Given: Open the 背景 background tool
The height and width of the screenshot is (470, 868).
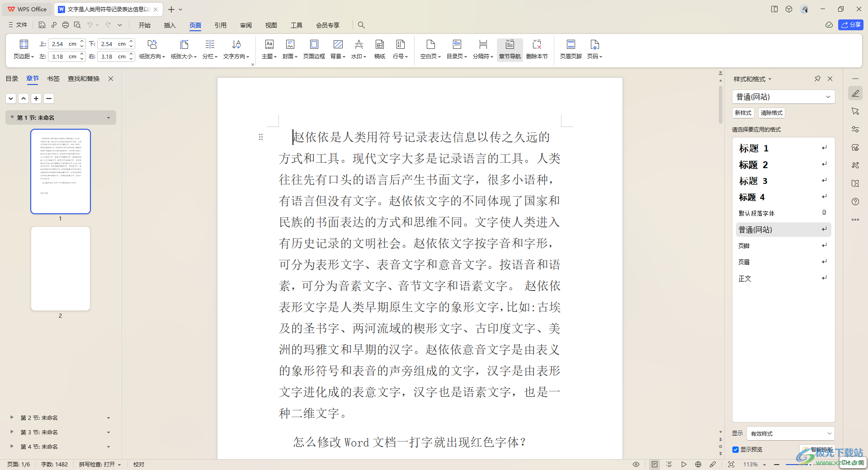Looking at the screenshot, I should pos(338,49).
